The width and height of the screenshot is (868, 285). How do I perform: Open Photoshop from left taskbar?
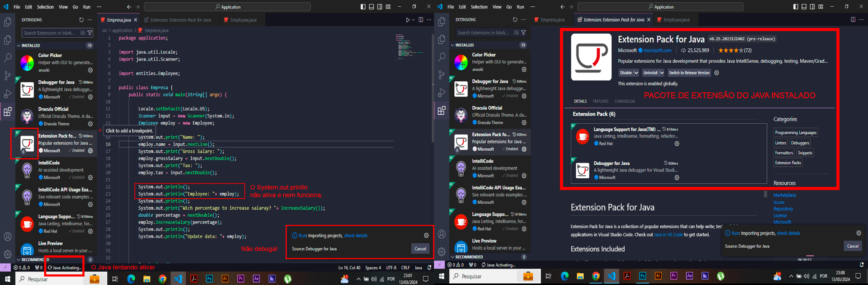(x=209, y=279)
